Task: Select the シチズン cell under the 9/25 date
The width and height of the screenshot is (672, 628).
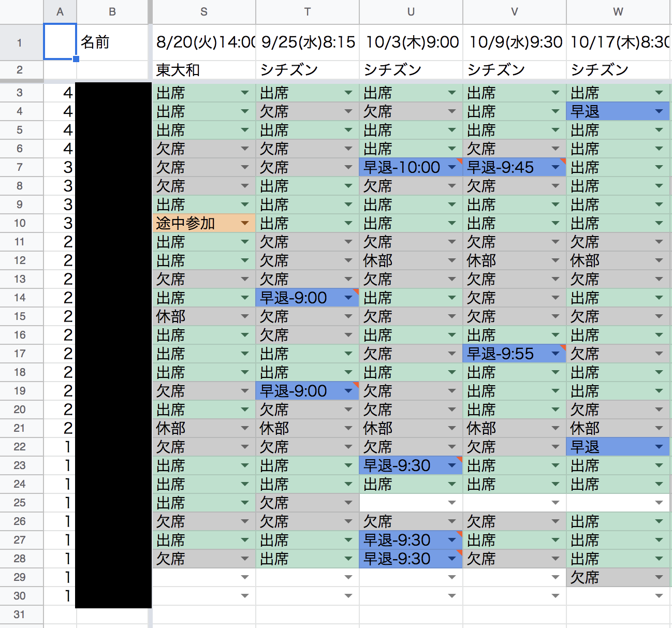Action: 307,70
